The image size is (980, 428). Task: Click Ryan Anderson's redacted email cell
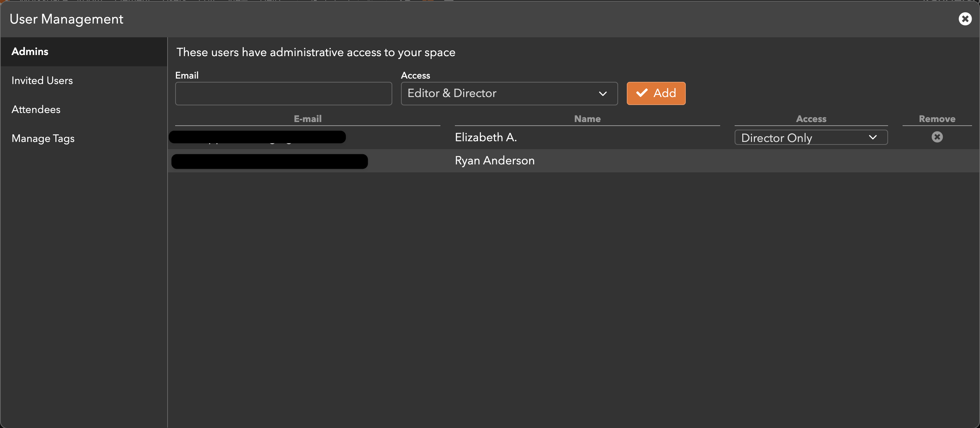click(269, 161)
